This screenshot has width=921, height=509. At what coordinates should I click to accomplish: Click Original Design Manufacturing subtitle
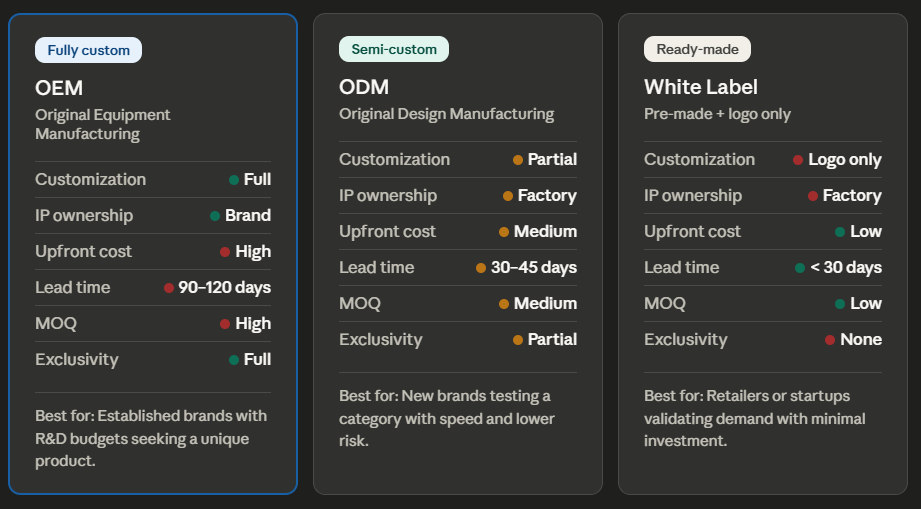[x=446, y=114]
